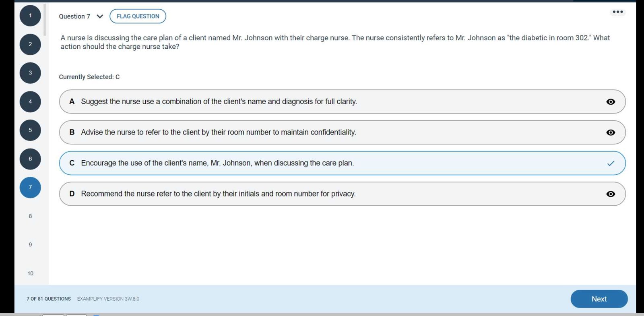Open question 10 in the list
Screen dimensions: 644x316
click(30, 273)
